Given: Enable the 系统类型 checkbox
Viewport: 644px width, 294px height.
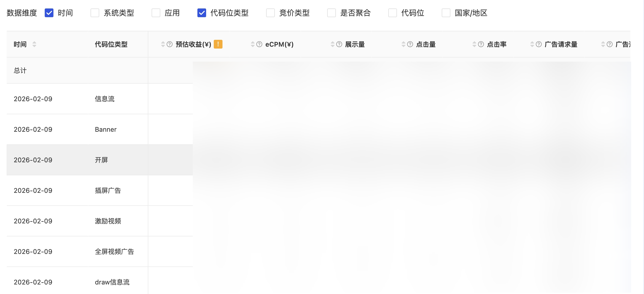Looking at the screenshot, I should 95,13.
